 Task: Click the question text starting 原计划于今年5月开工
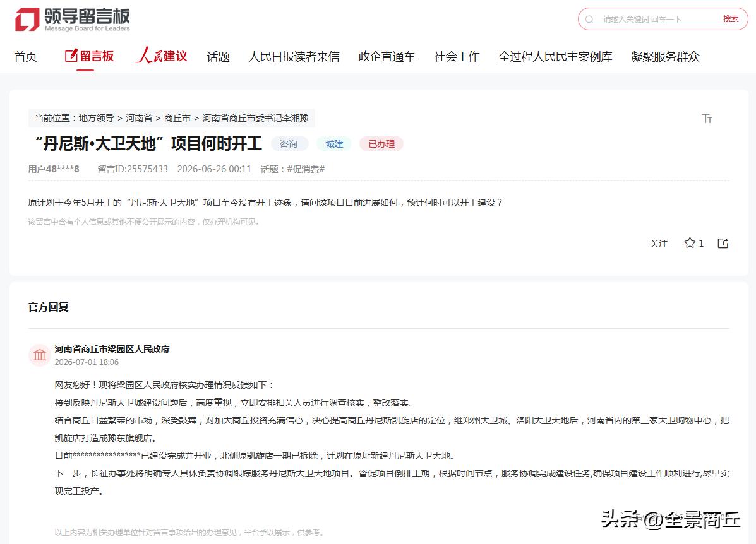click(265, 203)
